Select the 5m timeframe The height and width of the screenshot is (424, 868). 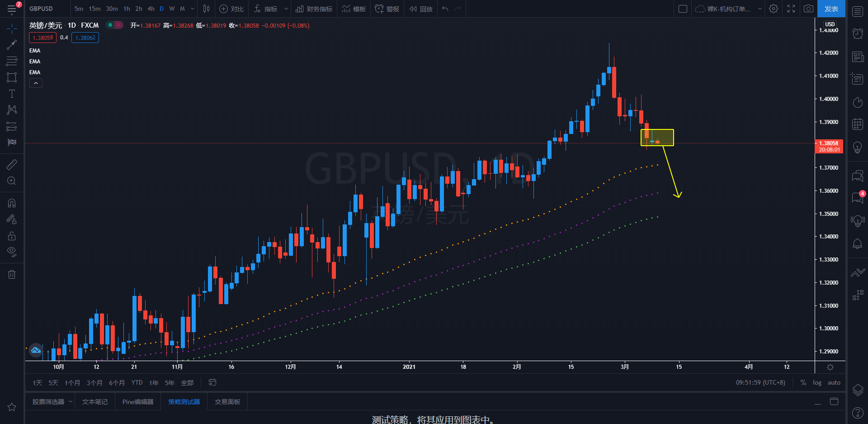pos(79,9)
